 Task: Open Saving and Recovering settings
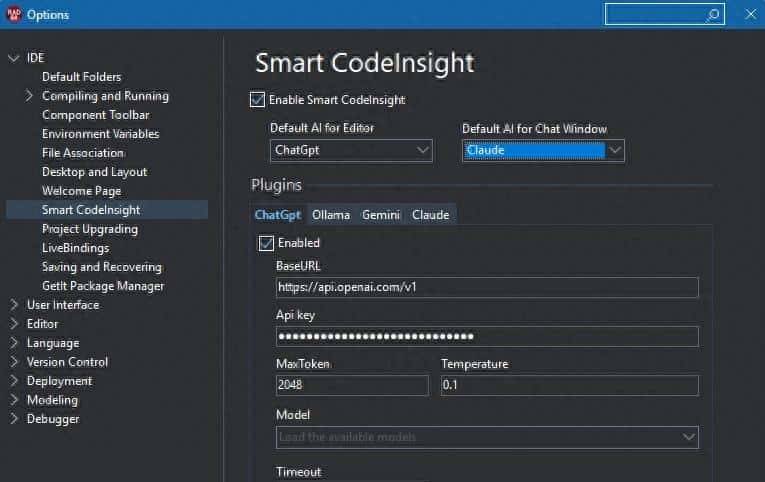coord(101,267)
